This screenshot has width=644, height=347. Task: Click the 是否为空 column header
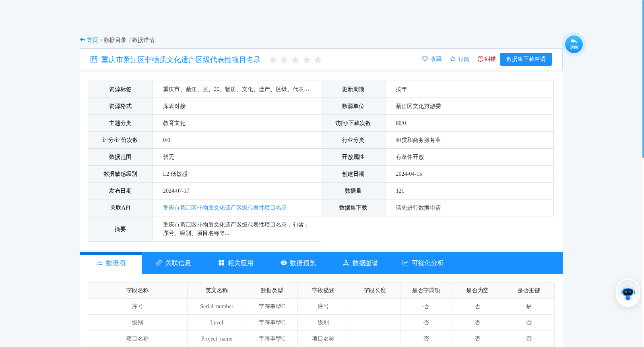click(477, 291)
